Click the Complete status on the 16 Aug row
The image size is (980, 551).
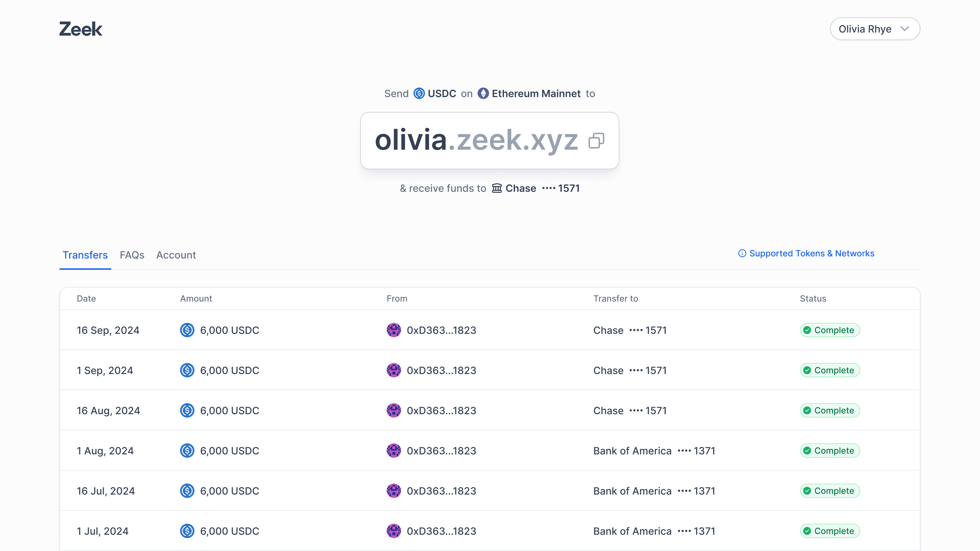(x=830, y=410)
